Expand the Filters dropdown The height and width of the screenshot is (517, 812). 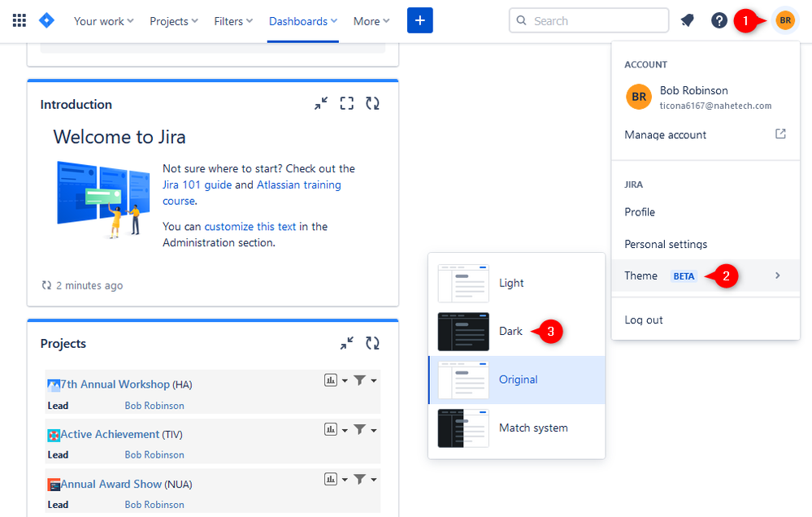tap(233, 21)
